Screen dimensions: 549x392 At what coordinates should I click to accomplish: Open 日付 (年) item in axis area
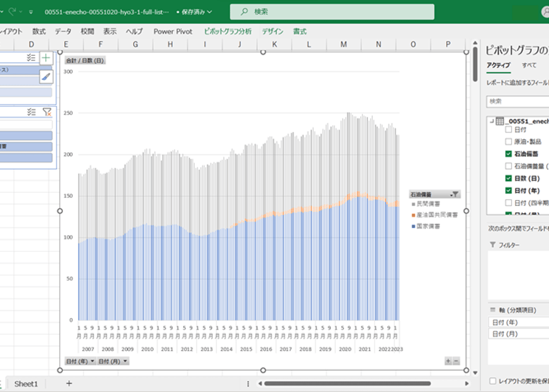[519, 323]
